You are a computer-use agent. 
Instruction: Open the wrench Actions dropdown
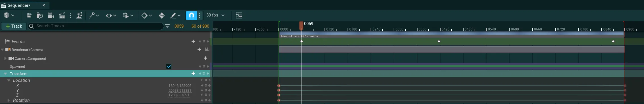[94, 15]
